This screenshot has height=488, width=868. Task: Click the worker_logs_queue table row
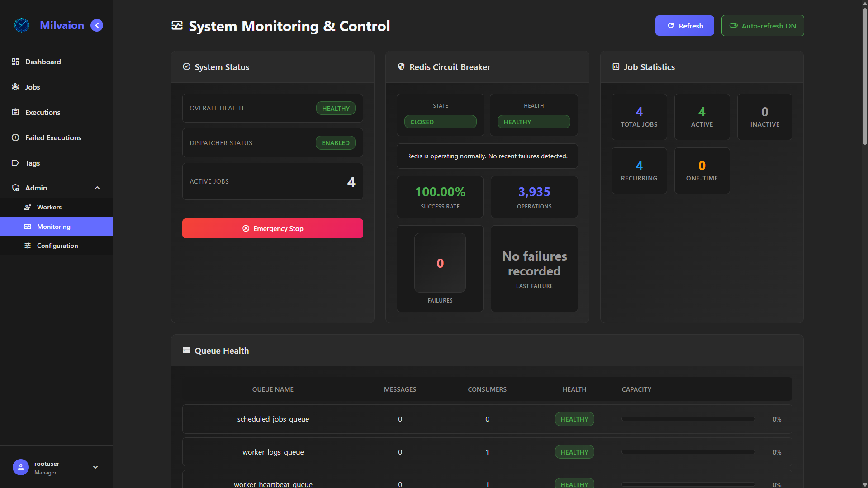487,452
